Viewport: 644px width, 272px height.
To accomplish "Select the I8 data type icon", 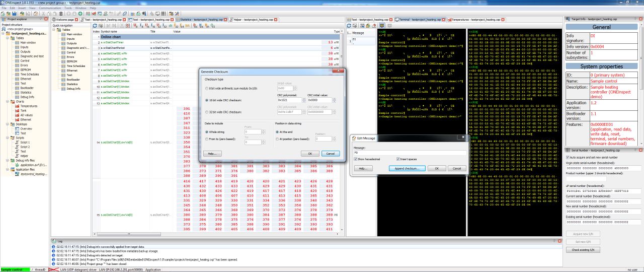I will [x=141, y=25].
